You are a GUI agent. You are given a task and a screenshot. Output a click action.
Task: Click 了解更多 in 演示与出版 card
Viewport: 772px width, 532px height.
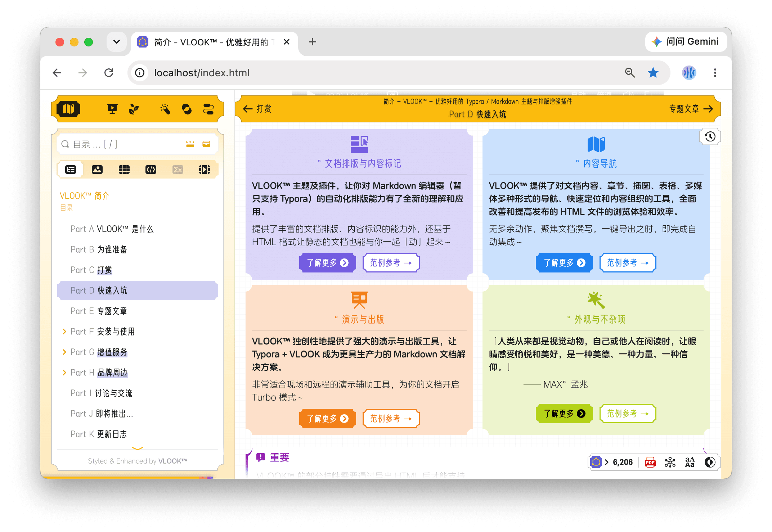tap(327, 419)
